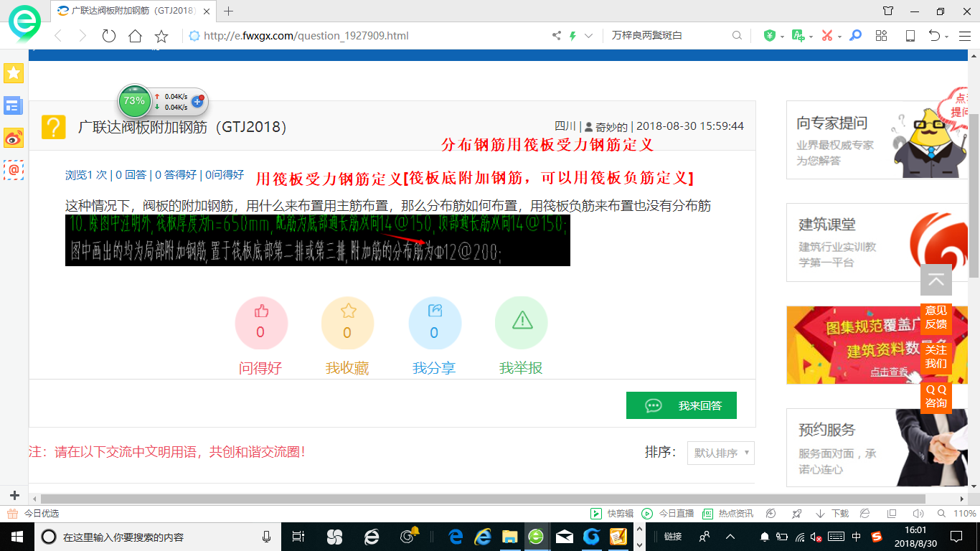Click the green lightning speed-mode icon
The width and height of the screenshot is (980, 551).
click(573, 36)
